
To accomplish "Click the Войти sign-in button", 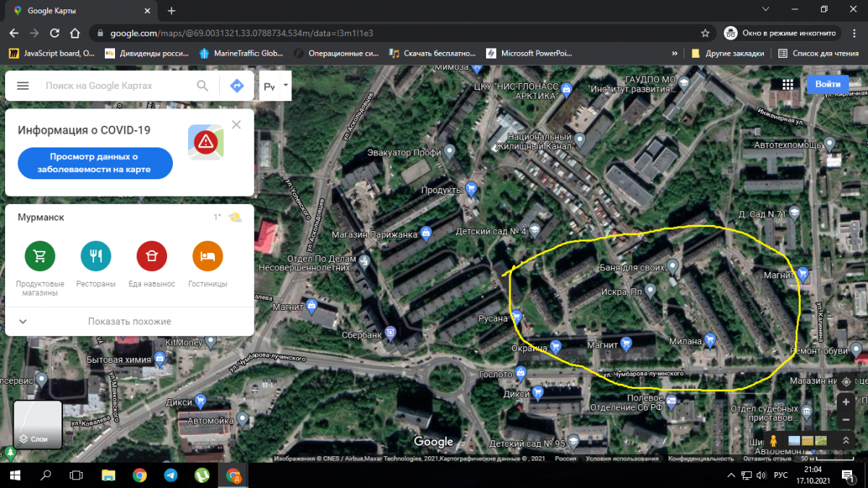I will coord(827,85).
